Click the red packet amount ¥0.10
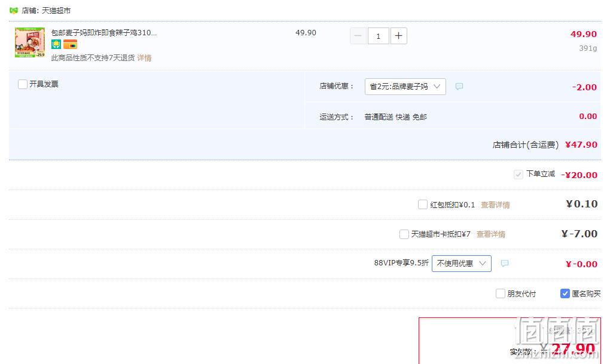 582,204
